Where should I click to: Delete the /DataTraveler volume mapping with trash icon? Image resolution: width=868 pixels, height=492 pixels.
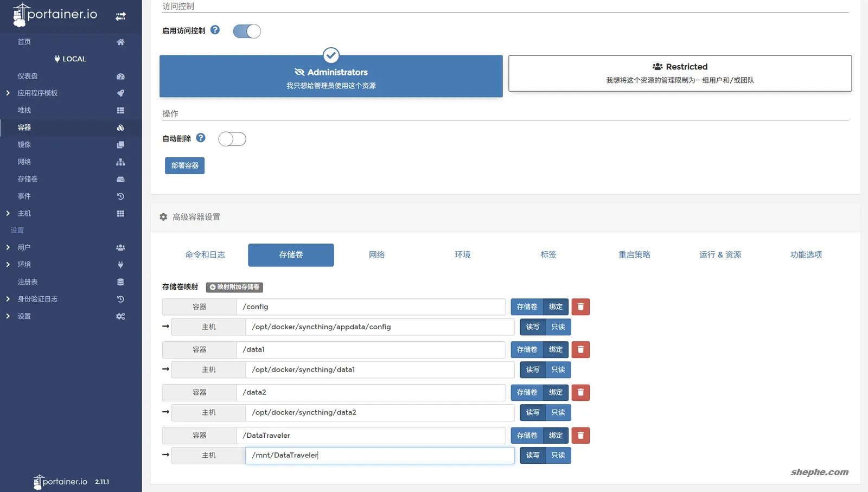[x=580, y=435]
